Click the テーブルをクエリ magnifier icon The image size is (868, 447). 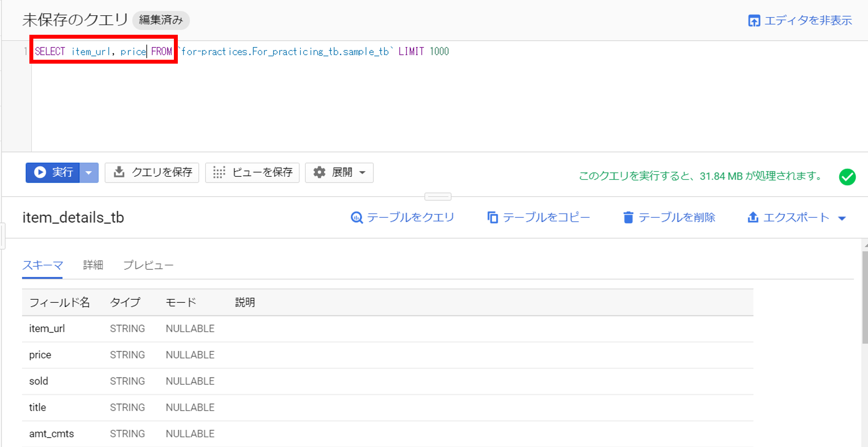(357, 217)
